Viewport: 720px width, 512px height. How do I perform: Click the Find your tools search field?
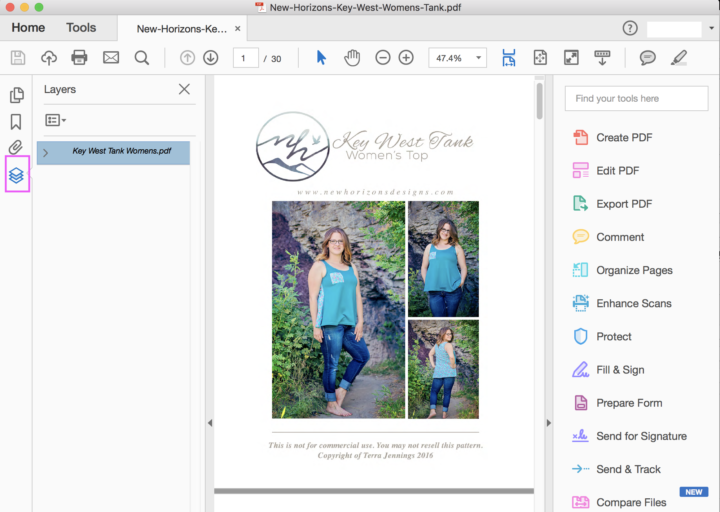coord(636,99)
